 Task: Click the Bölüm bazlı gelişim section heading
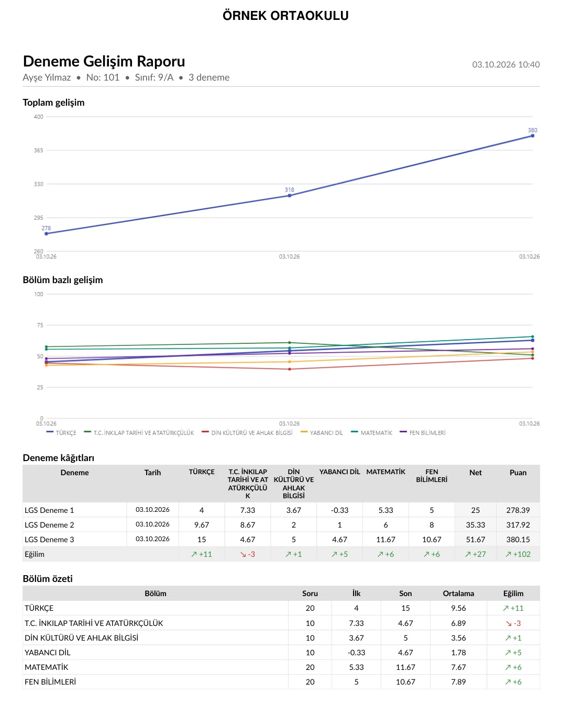(x=63, y=280)
